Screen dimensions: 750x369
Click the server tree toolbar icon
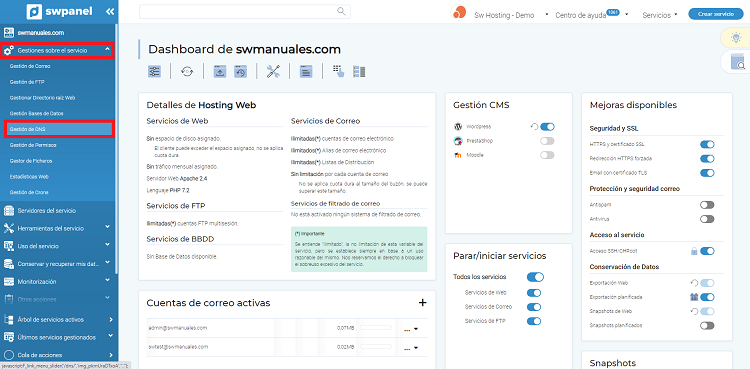pos(359,72)
